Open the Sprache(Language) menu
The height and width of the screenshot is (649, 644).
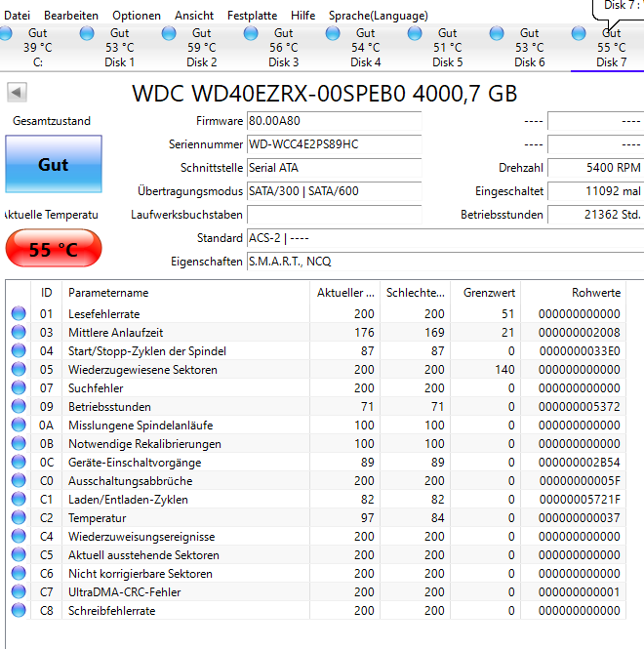coord(379,16)
